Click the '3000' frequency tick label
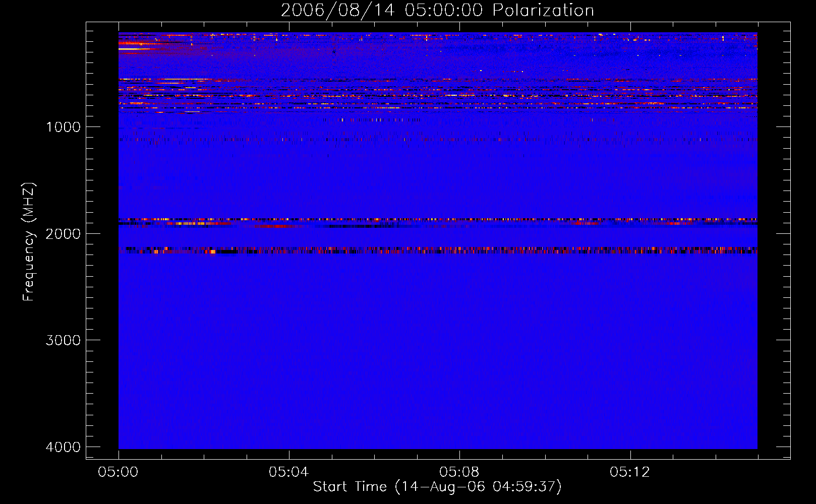The height and width of the screenshot is (504, 816). coord(63,340)
